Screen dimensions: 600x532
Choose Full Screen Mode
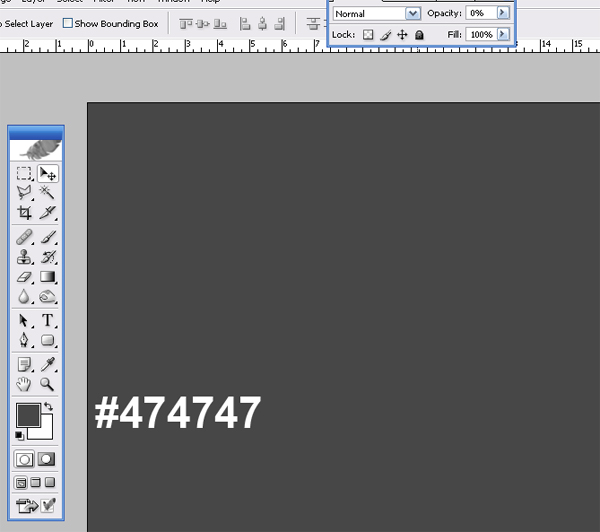(x=50, y=482)
